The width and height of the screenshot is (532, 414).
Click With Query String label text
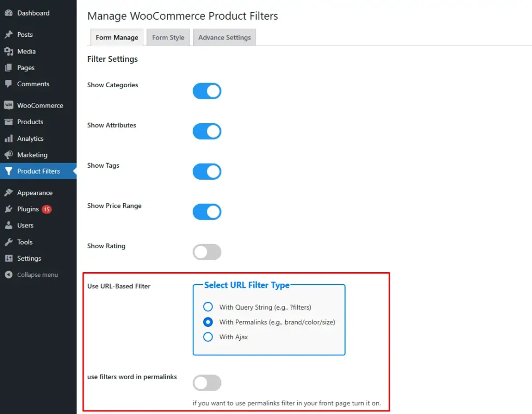(265, 307)
